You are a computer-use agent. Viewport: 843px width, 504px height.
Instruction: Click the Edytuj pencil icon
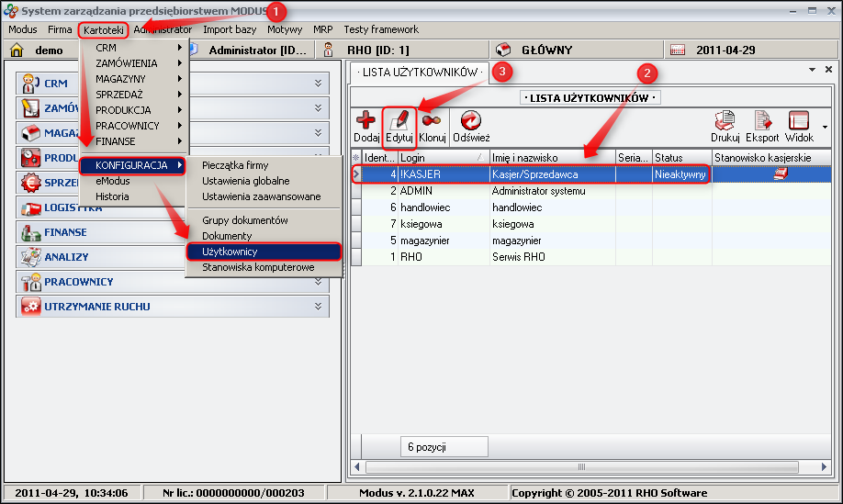(x=399, y=120)
